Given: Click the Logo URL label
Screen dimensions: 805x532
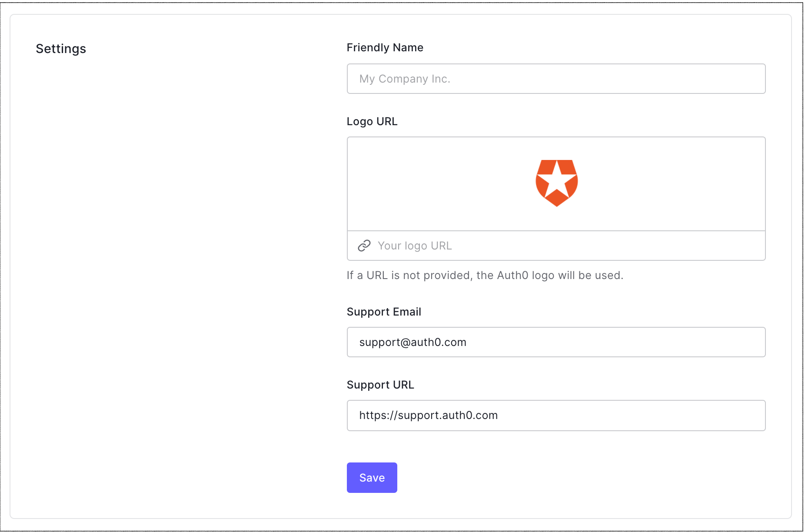Looking at the screenshot, I should click(372, 121).
